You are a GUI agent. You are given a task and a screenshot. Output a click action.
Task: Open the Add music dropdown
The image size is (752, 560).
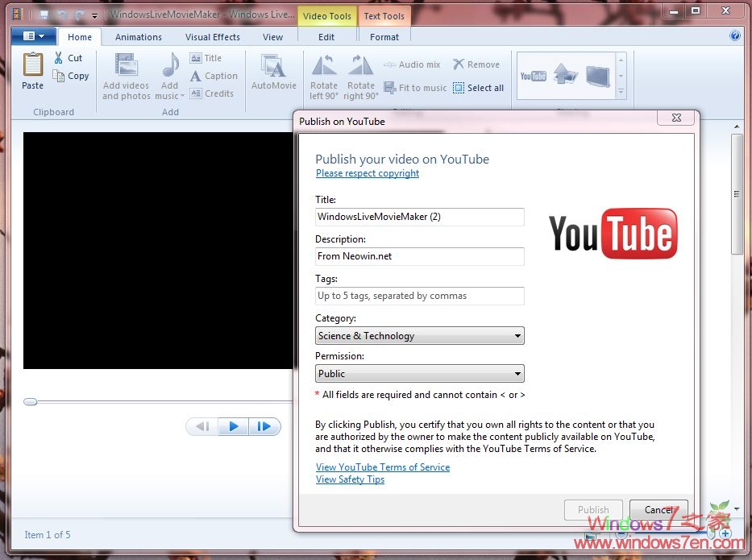tap(170, 96)
